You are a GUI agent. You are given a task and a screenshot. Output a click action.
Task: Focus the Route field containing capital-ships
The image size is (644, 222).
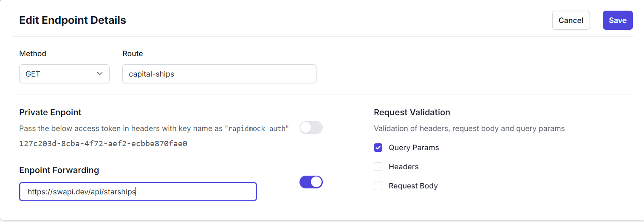pos(219,74)
